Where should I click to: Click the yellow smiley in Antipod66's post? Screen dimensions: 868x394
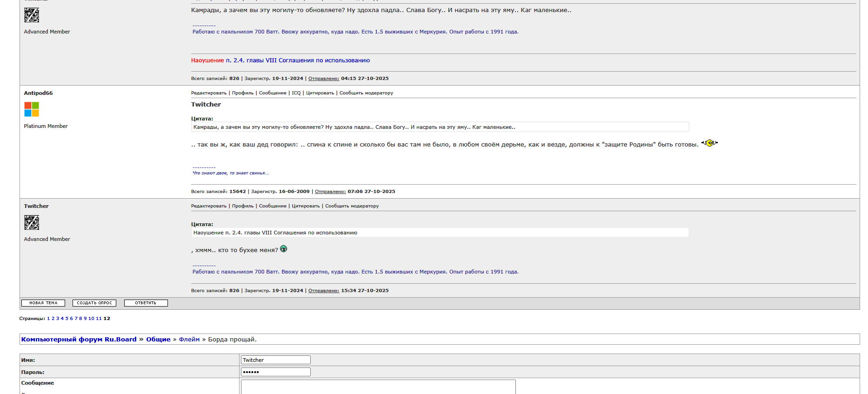[x=709, y=143]
